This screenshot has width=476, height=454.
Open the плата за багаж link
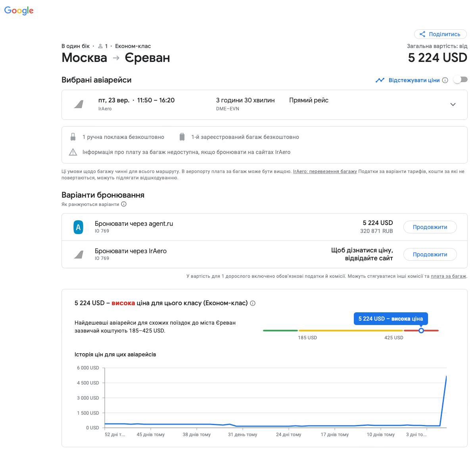pos(448,276)
